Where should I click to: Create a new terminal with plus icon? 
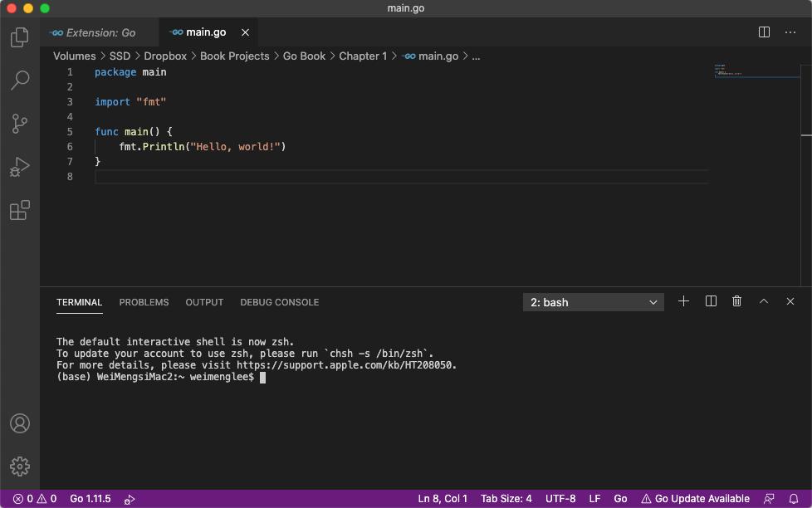click(683, 301)
